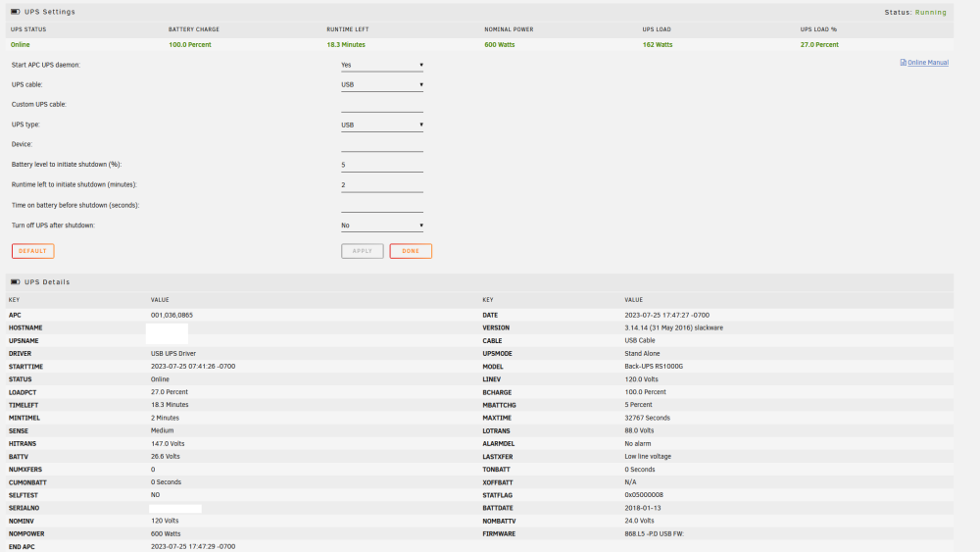Click the USB UPS Driver value
The width and height of the screenshot is (980, 552).
[x=173, y=354]
